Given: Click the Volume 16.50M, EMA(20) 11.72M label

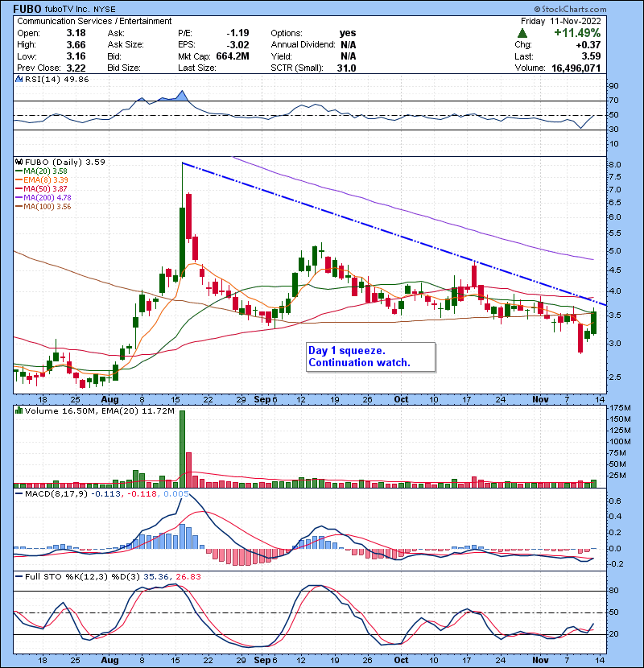Looking at the screenshot, I should pos(99,411).
